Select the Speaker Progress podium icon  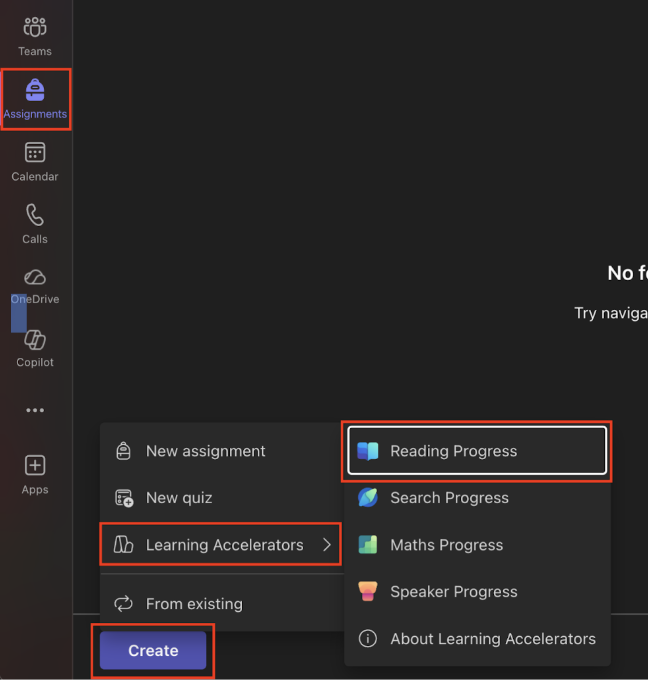(368, 592)
